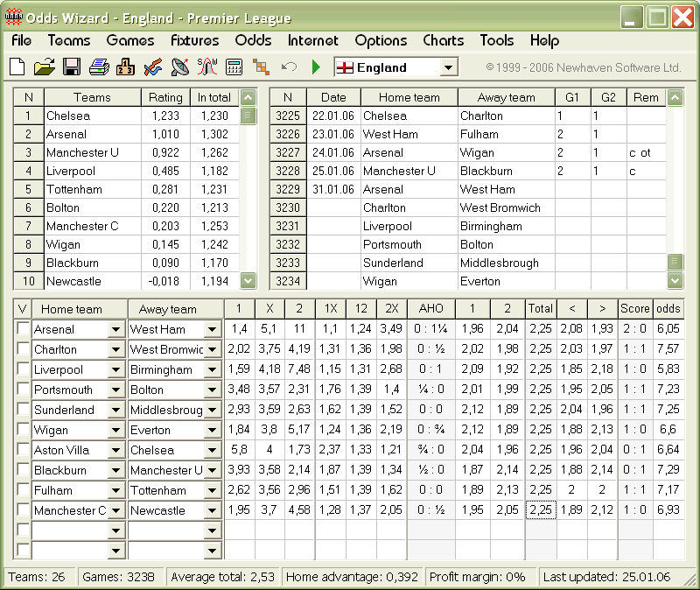Click the Odds Wizard title bar app icon
This screenshot has height=590, width=700.
(14, 17)
